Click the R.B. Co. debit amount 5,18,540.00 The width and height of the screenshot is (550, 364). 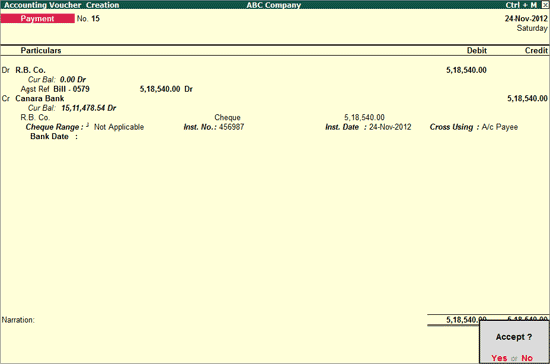pyautogui.click(x=466, y=70)
